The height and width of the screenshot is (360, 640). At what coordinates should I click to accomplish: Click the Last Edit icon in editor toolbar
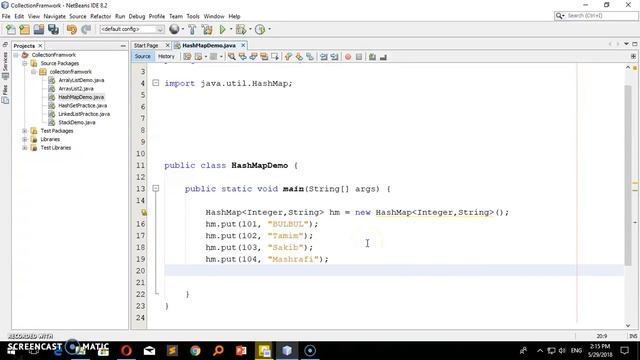[187, 57]
